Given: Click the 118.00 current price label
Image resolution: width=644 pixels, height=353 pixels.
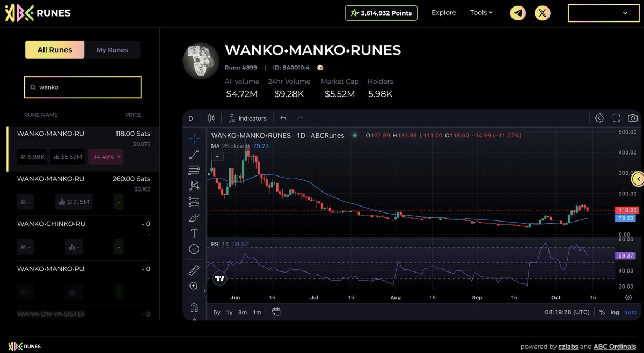Looking at the screenshot, I should [x=627, y=210].
